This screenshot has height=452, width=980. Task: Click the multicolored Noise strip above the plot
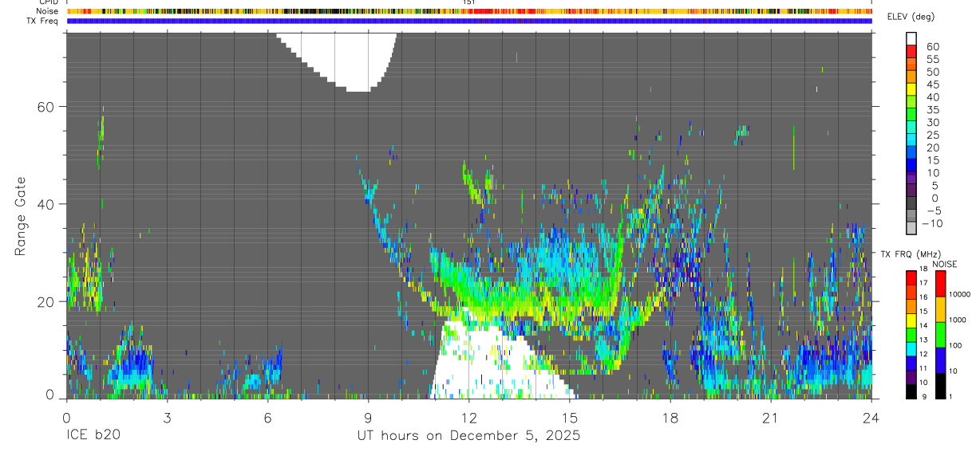click(x=469, y=11)
